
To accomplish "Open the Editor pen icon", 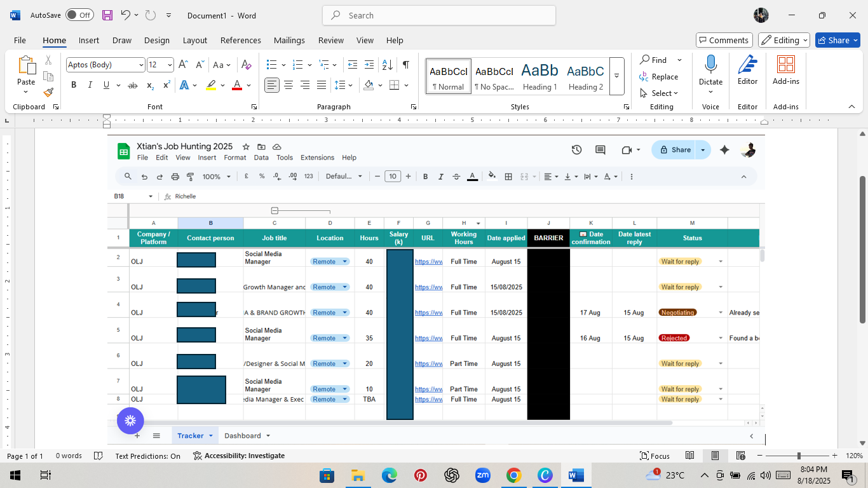I will [747, 70].
